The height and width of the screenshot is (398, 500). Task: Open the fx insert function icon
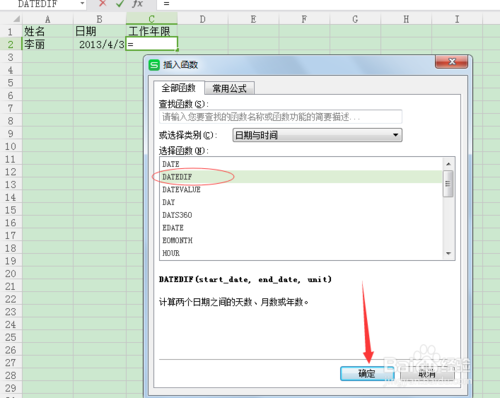click(137, 3)
